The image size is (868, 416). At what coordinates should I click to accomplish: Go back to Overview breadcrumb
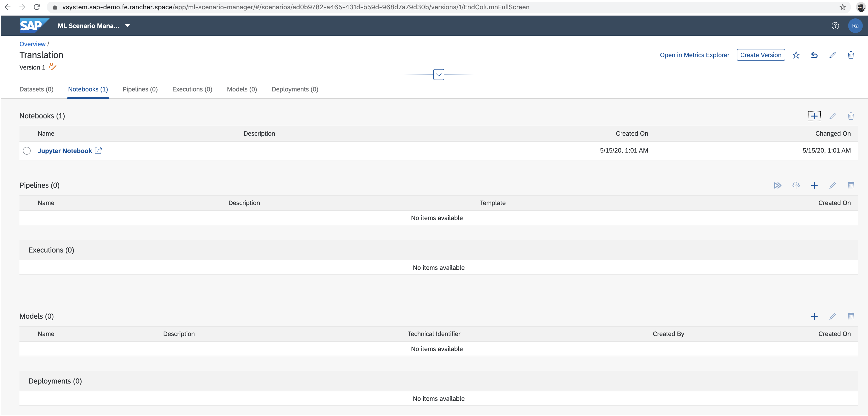pos(32,44)
